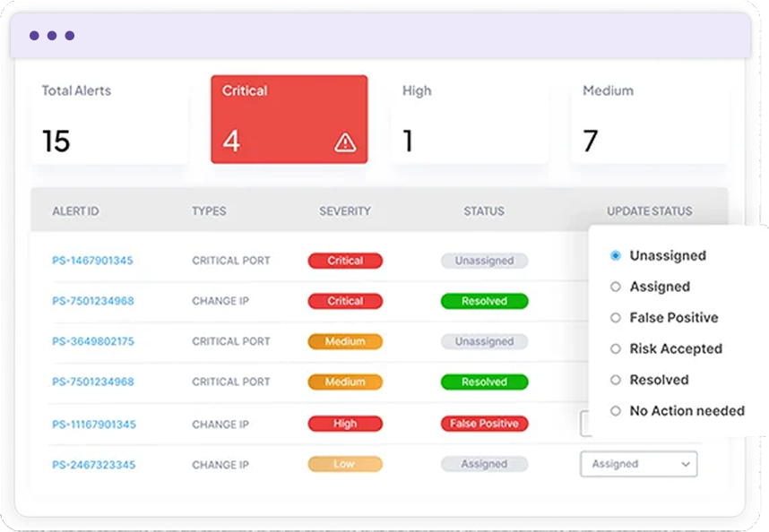The height and width of the screenshot is (532, 769).
Task: Open the Assigned update status dropdown
Action: [x=637, y=464]
